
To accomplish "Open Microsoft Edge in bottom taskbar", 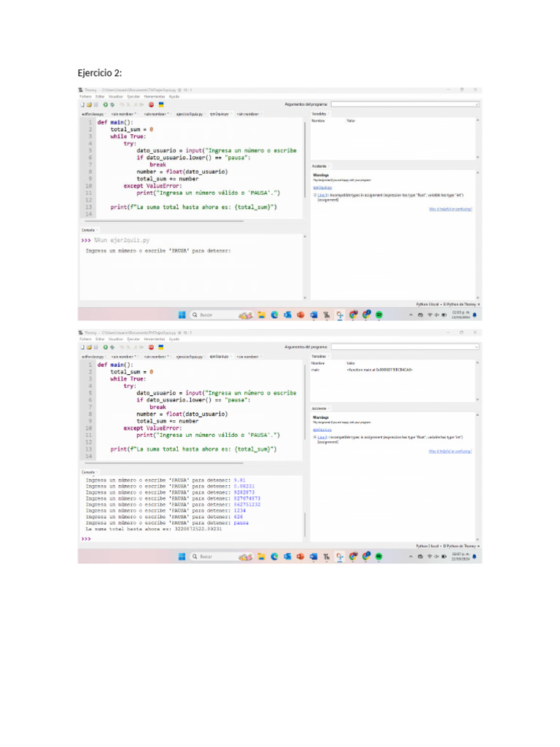I will [x=274, y=557].
